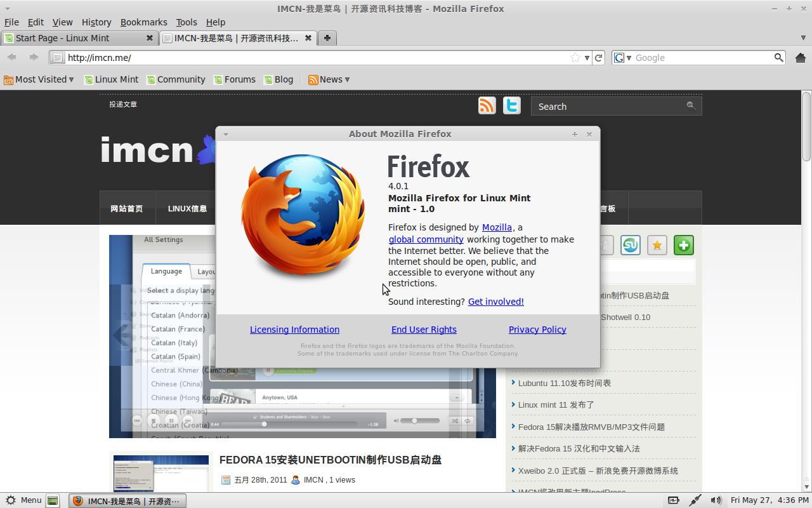812x508 pixels.
Task: Open Licensing Information link
Action: click(294, 330)
